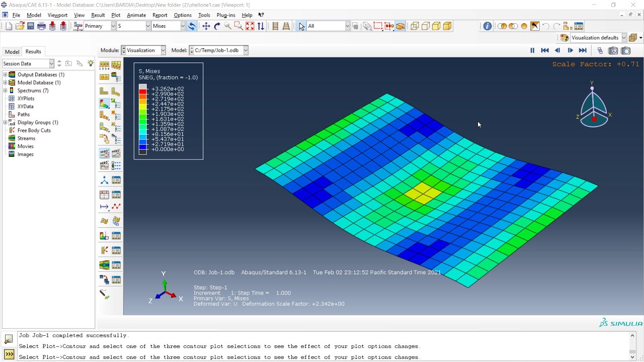644x362 pixels.
Task: Jump to last animation frame
Action: point(583,50)
